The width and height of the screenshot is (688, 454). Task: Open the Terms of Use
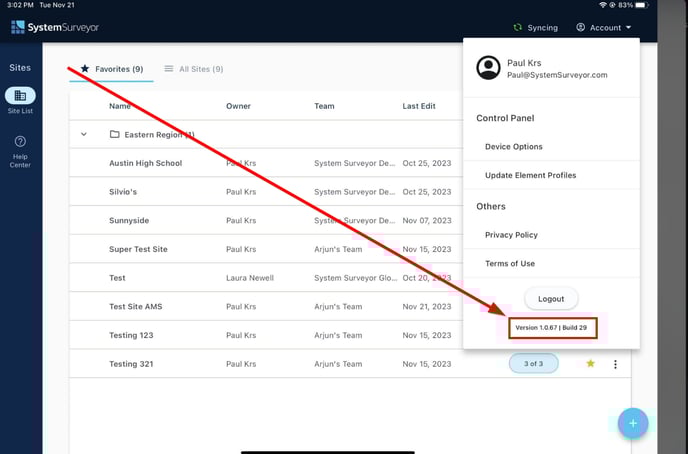pos(510,263)
